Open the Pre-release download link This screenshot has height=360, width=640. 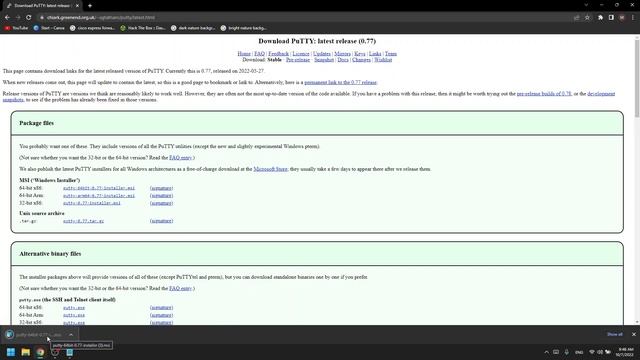click(298, 60)
